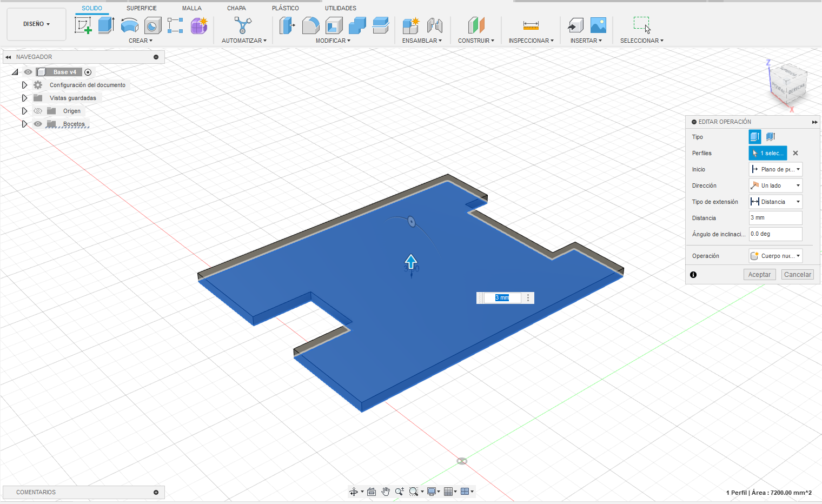Open the Dirección Un lado dropdown
This screenshot has width=822, height=504.
(x=775, y=185)
